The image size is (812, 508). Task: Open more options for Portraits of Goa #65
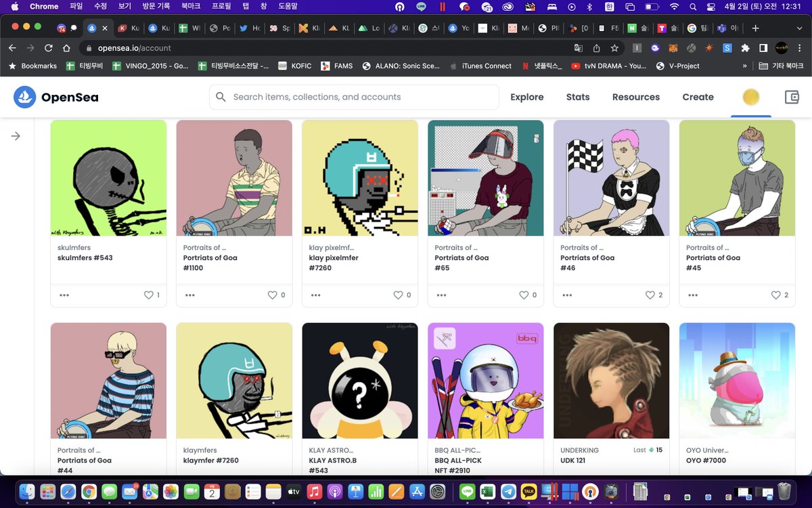[441, 295]
